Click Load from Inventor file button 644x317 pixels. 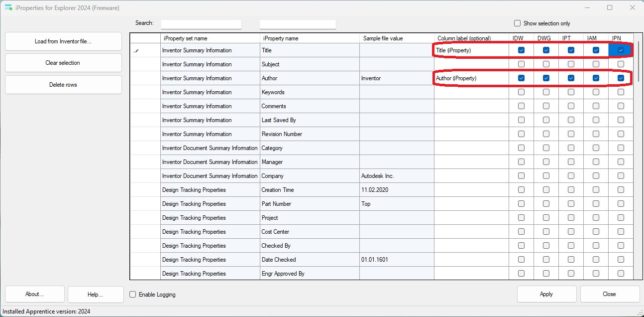[63, 41]
